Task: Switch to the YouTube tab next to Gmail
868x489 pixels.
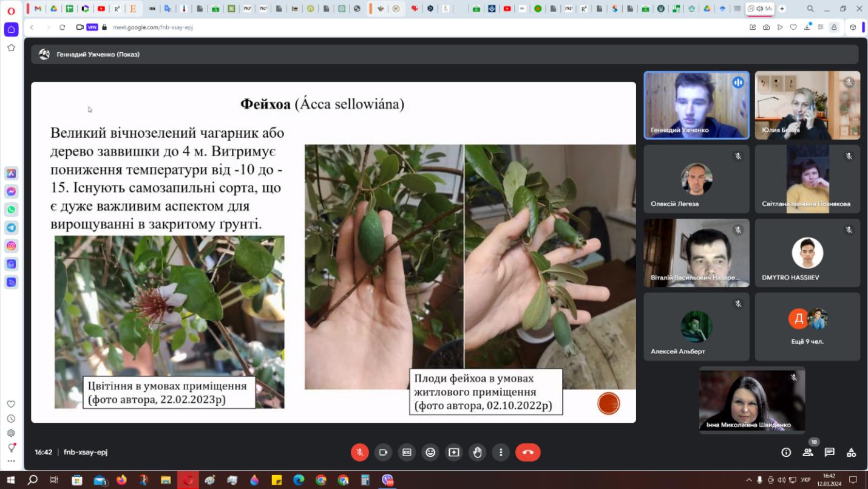Action: tap(101, 9)
